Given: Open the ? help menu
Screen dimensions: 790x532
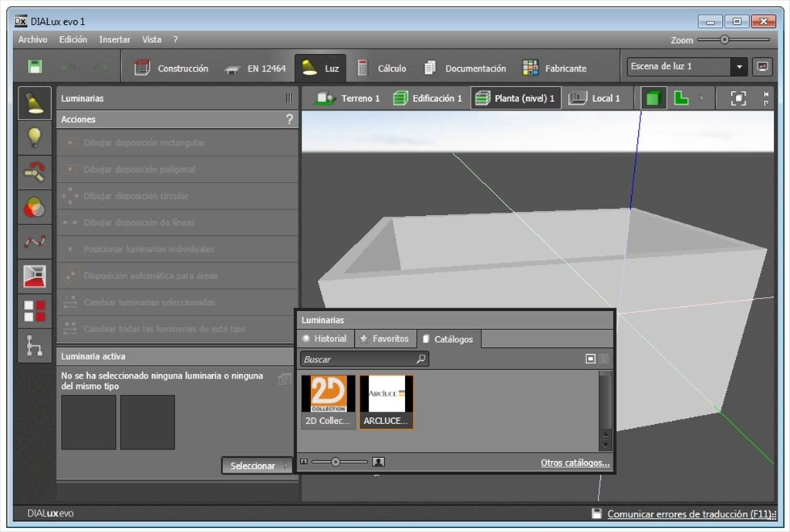Looking at the screenshot, I should (x=175, y=39).
